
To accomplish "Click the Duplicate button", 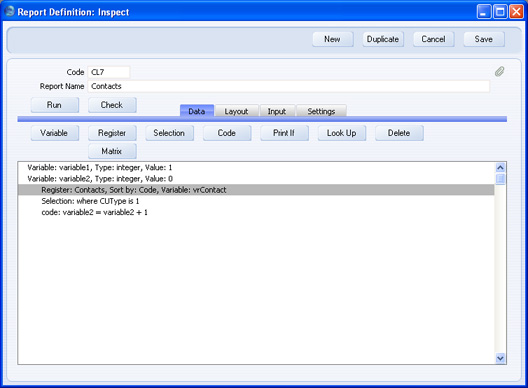I will tap(383, 39).
